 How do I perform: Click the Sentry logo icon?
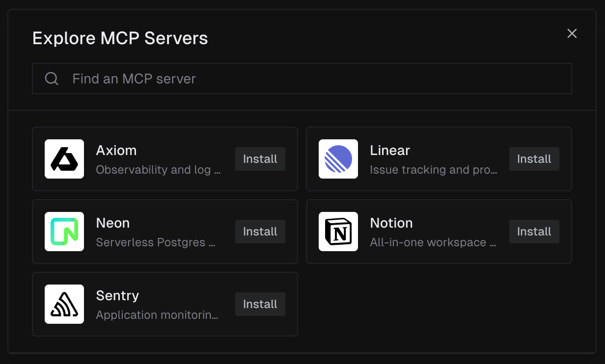pos(64,304)
